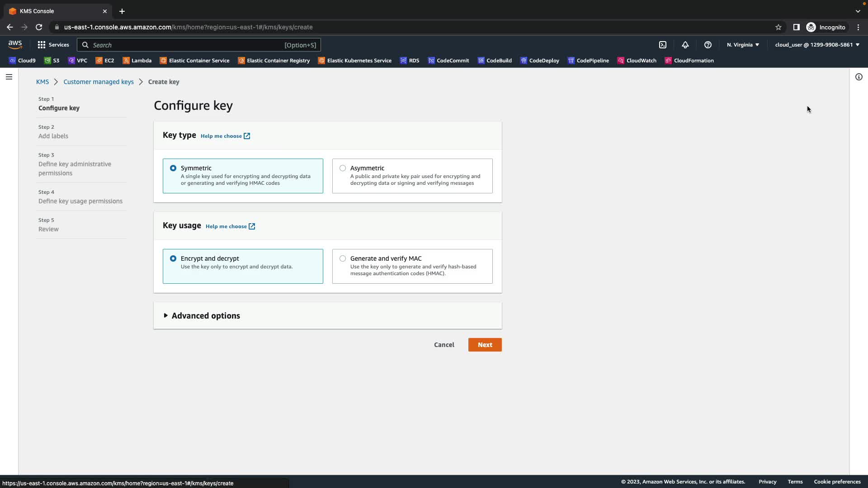This screenshot has width=868, height=488.
Task: Go to Customer managed keys breadcrumb
Action: coord(98,82)
